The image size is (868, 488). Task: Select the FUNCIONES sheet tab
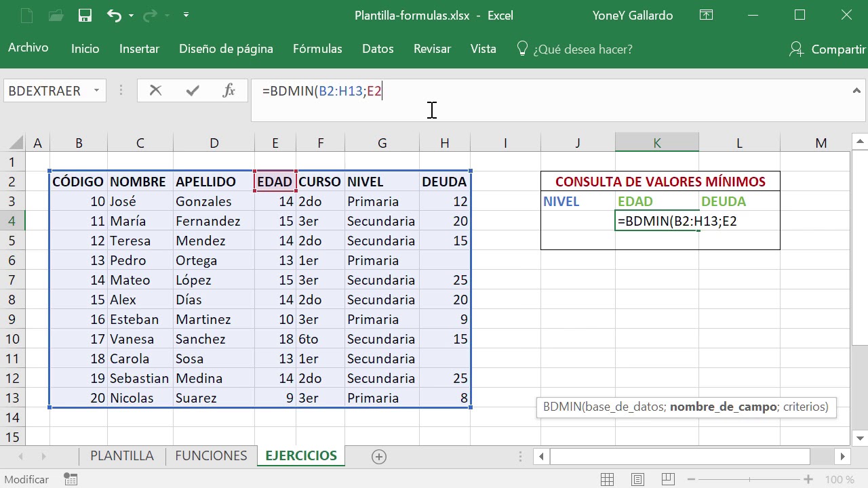click(211, 456)
